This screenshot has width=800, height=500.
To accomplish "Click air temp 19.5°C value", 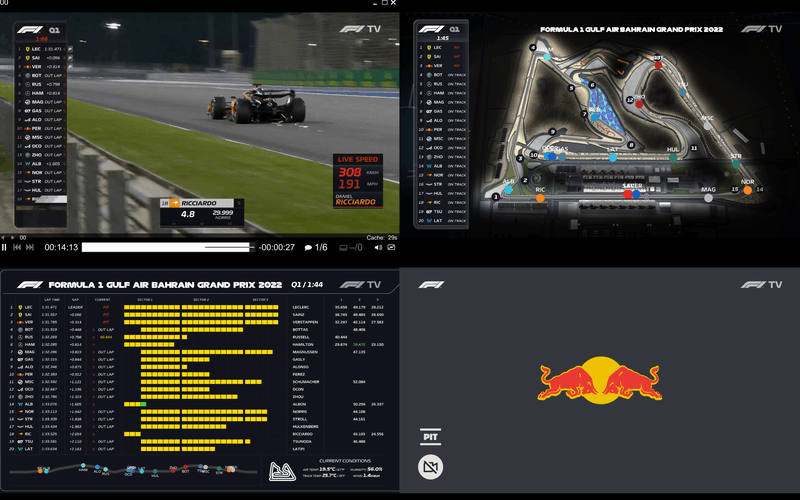I will point(327,469).
